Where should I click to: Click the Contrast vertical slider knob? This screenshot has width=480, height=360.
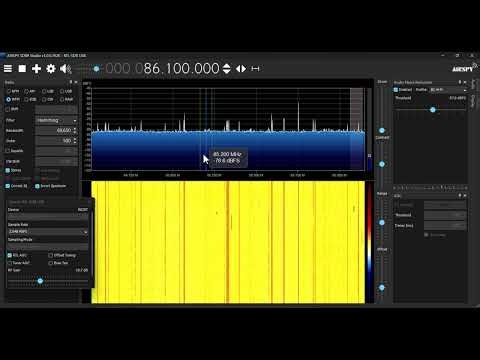pos(382,164)
